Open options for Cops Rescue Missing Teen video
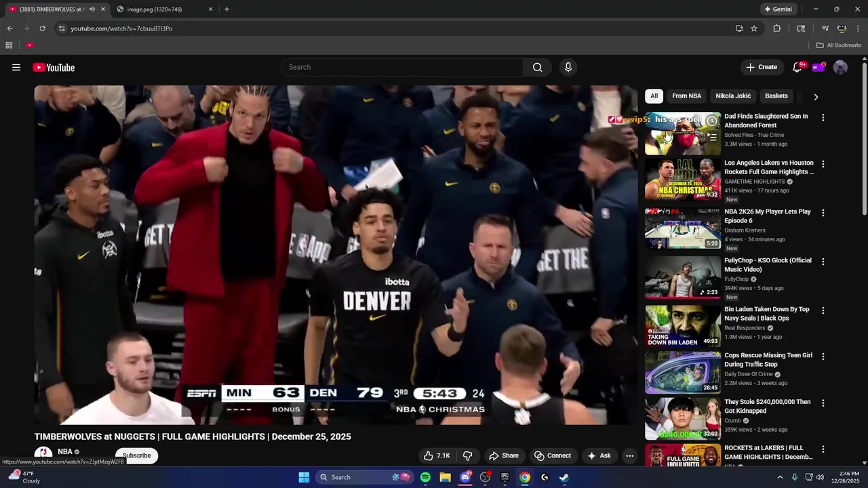The image size is (868, 488). pos(823,357)
